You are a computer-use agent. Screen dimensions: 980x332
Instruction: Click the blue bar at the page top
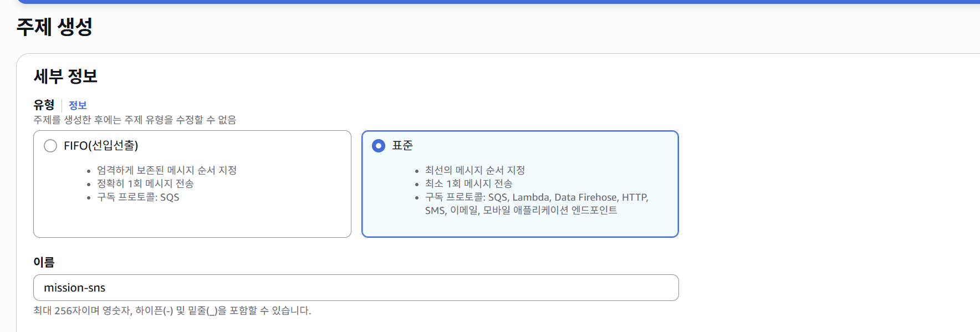tap(499, 2)
